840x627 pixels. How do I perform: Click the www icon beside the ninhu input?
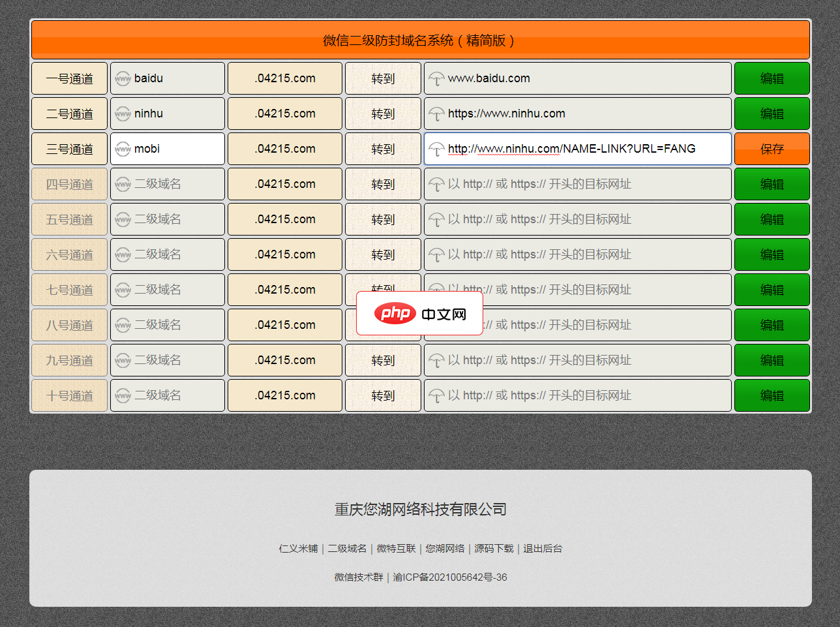[123, 113]
